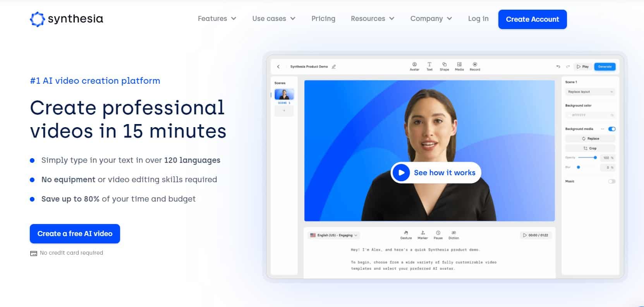Image resolution: width=644 pixels, height=307 pixels.
Task: Click the redo arrow icon
Action: pos(568,67)
